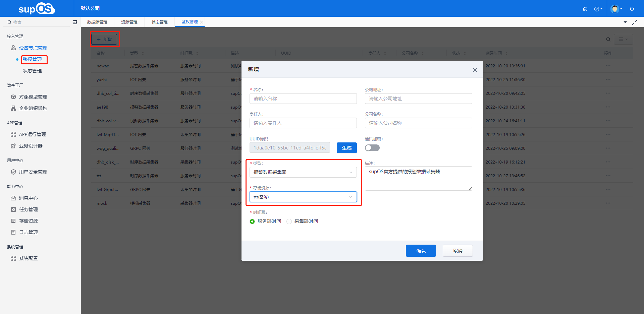Image resolution: width=644 pixels, height=314 pixels.
Task: Open the help question-mark icon menu
Action: (597, 9)
